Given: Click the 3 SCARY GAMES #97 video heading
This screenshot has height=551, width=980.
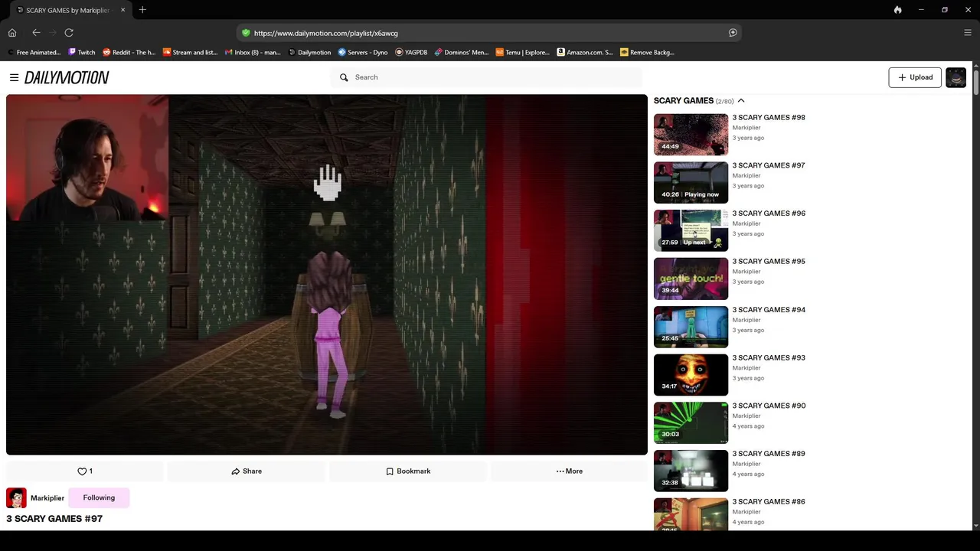Looking at the screenshot, I should 54,519.
